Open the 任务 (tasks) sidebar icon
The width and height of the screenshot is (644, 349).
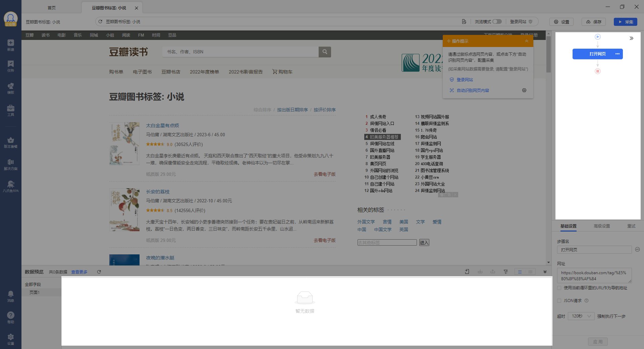click(11, 66)
